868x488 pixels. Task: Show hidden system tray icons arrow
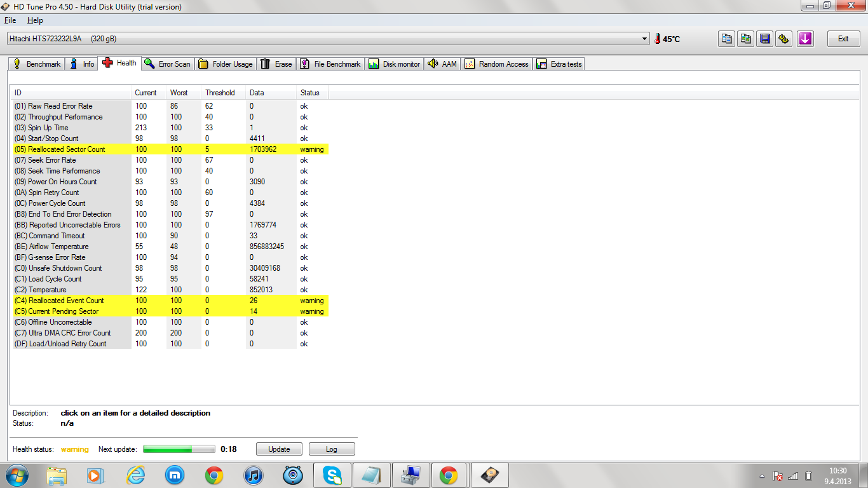pos(762,476)
